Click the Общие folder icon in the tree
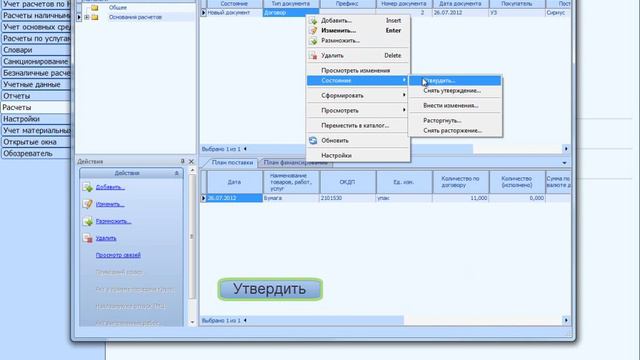 pos(95,7)
